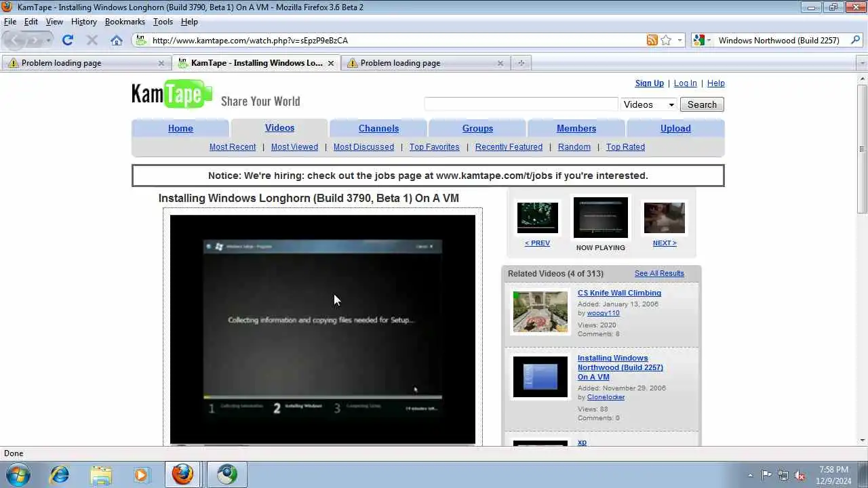This screenshot has width=868, height=488.
Task: Click the Sign Up link
Action: 649,83
